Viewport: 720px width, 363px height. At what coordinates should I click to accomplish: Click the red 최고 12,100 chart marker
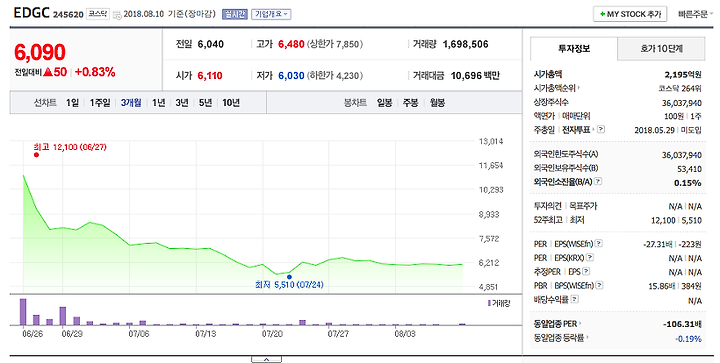coord(36,155)
